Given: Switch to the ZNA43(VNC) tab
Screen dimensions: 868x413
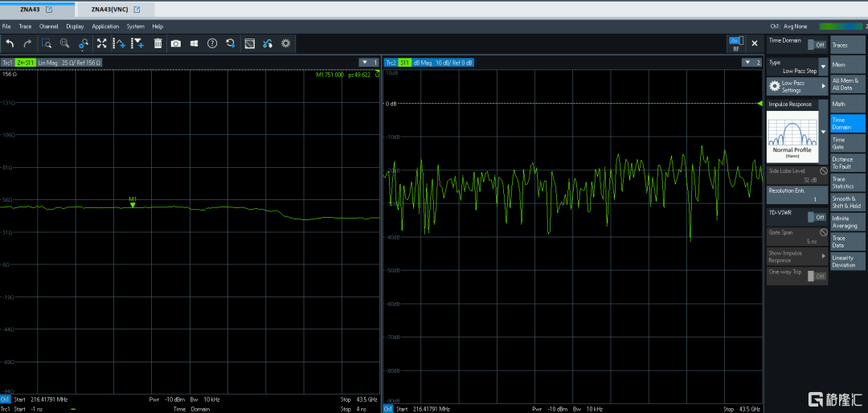Looking at the screenshot, I should (111, 10).
